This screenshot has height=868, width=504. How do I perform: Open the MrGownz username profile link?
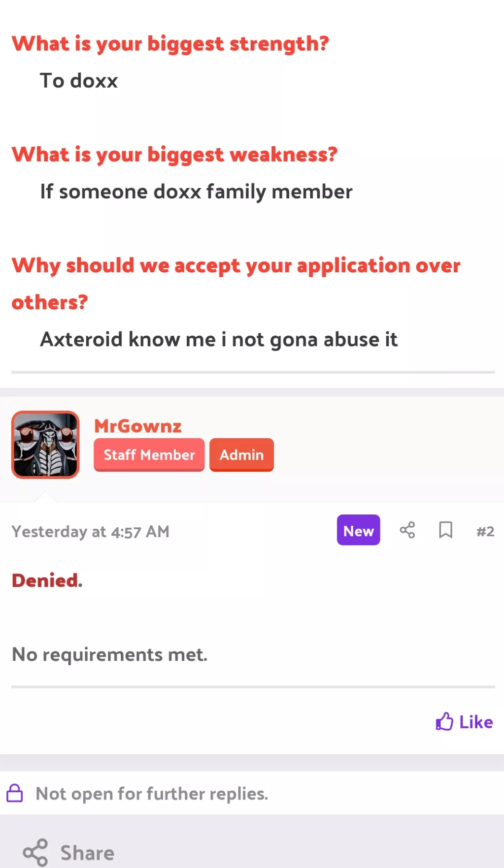click(138, 426)
